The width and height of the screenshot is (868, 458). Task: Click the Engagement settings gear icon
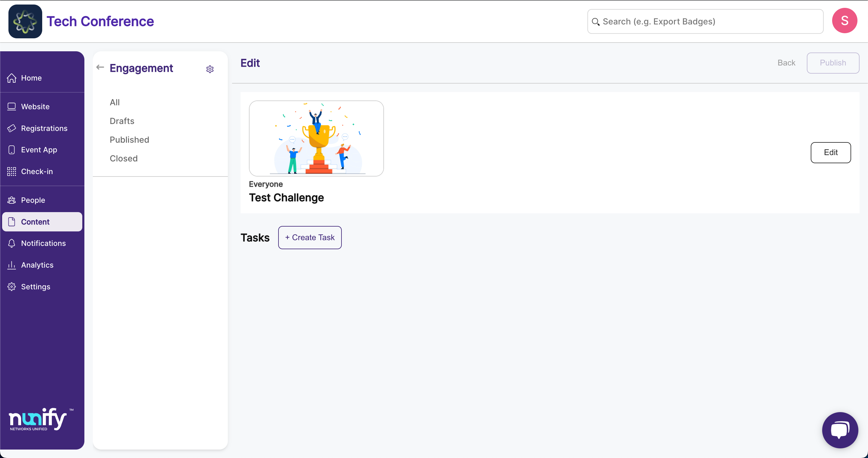pyautogui.click(x=210, y=69)
